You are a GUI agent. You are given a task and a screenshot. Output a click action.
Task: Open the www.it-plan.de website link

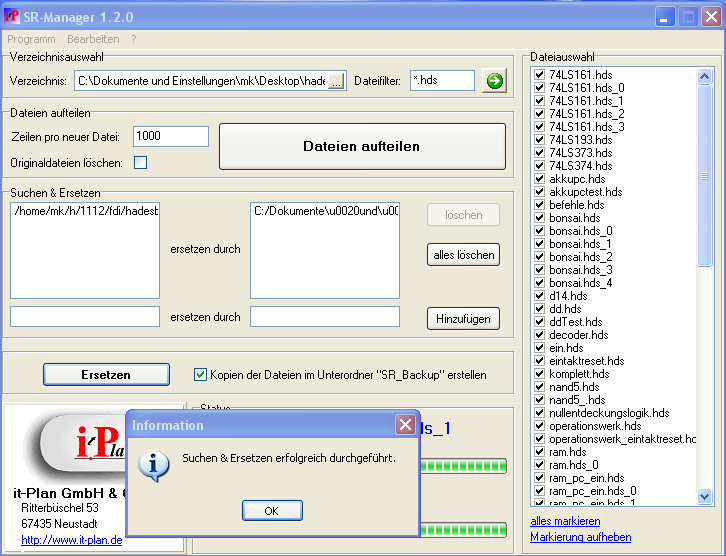coord(71,540)
